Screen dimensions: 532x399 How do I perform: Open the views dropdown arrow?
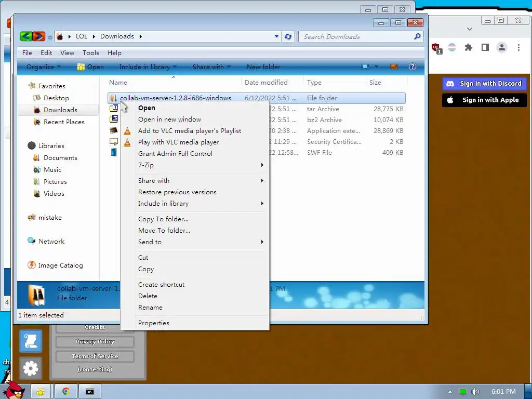click(x=376, y=66)
